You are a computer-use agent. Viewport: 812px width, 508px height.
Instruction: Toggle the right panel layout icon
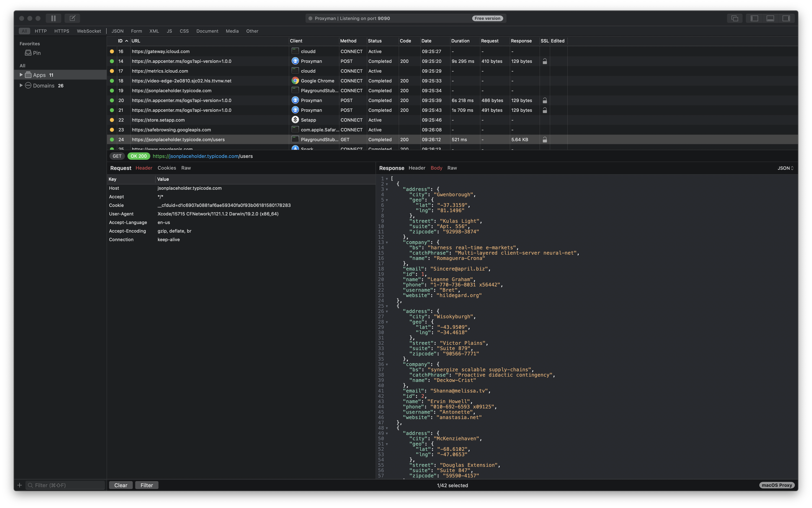point(786,18)
